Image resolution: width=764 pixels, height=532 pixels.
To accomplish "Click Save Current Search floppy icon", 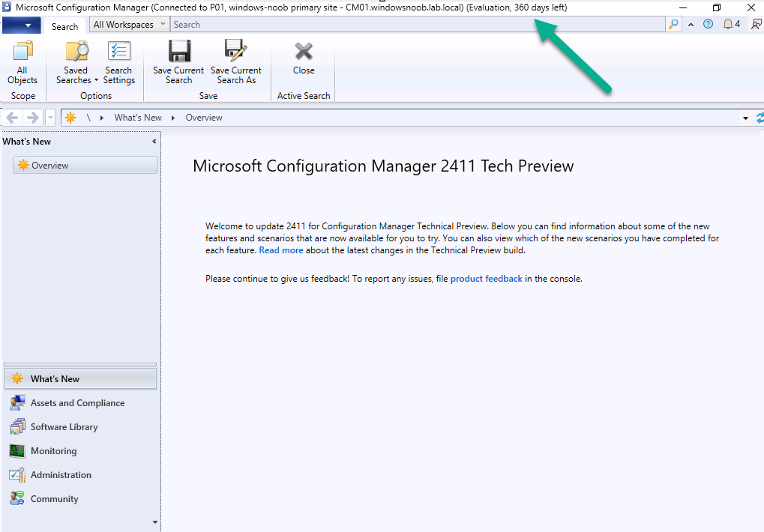I will [179, 63].
